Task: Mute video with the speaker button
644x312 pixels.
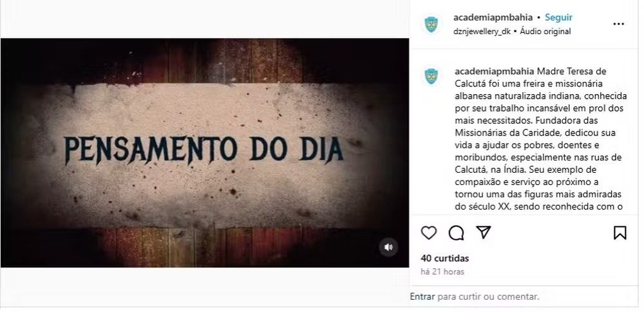Action: (x=388, y=247)
